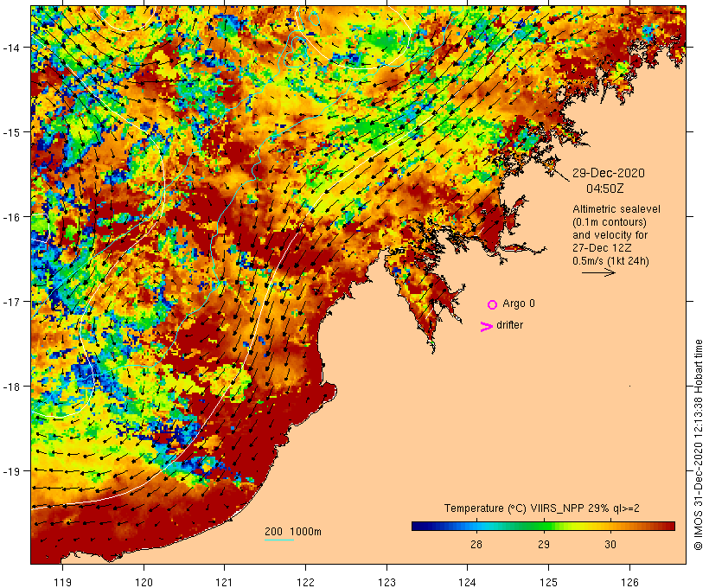709x588 pixels.
Task: Click the magenta drifter arrowhead legend marker
Action: [487, 327]
